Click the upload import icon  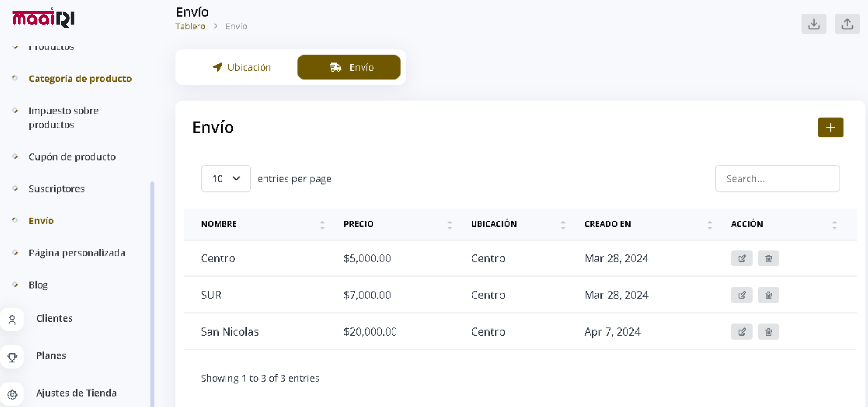[x=847, y=24]
